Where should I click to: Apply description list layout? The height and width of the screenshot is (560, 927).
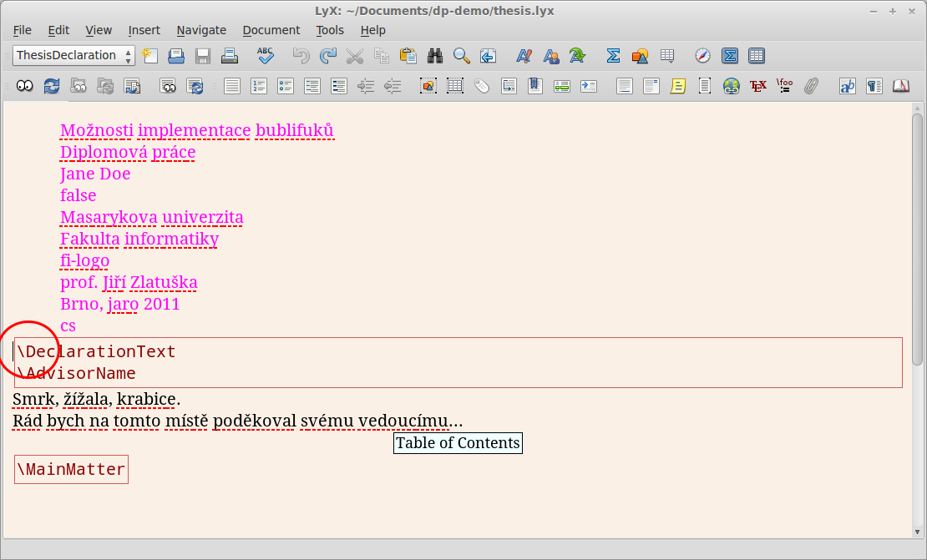(339, 86)
